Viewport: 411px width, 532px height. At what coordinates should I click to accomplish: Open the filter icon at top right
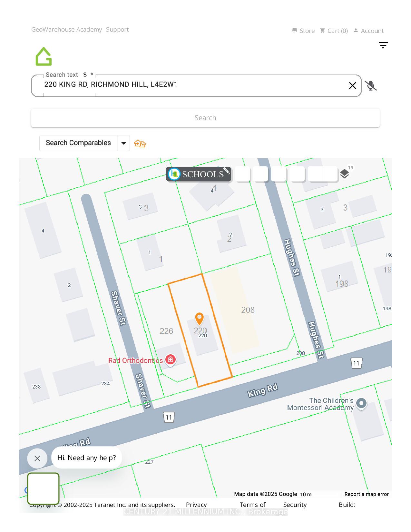pos(383,45)
